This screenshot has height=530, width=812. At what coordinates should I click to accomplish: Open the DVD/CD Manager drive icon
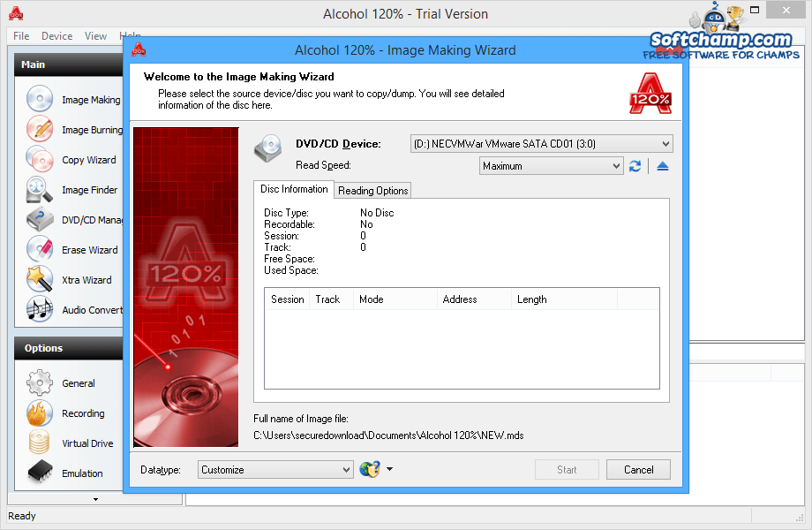point(40,219)
